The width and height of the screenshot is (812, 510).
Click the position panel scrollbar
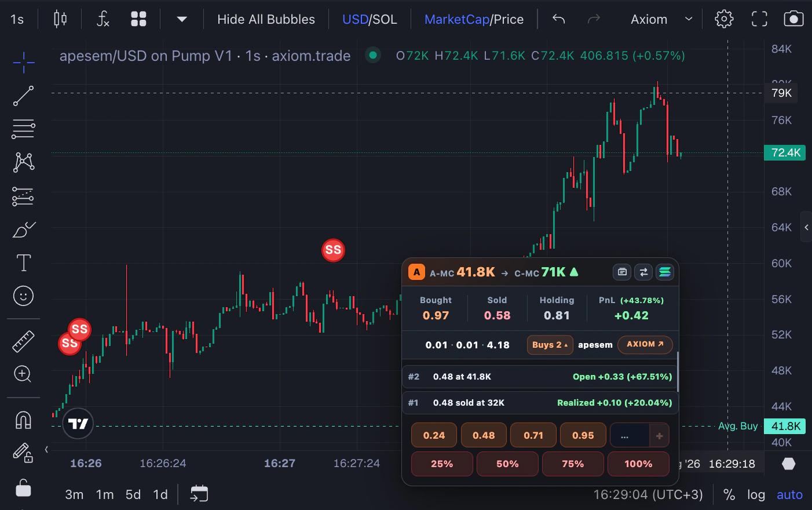point(677,371)
